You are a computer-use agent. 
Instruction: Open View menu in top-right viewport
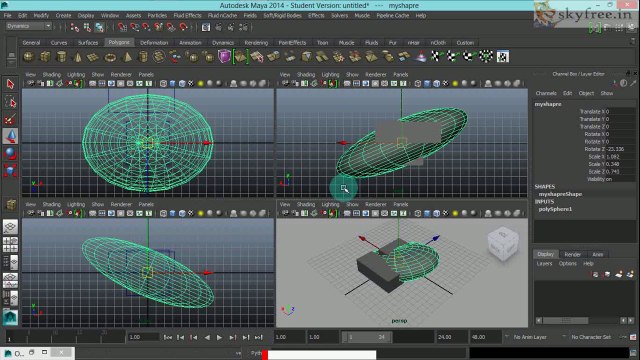(x=285, y=75)
